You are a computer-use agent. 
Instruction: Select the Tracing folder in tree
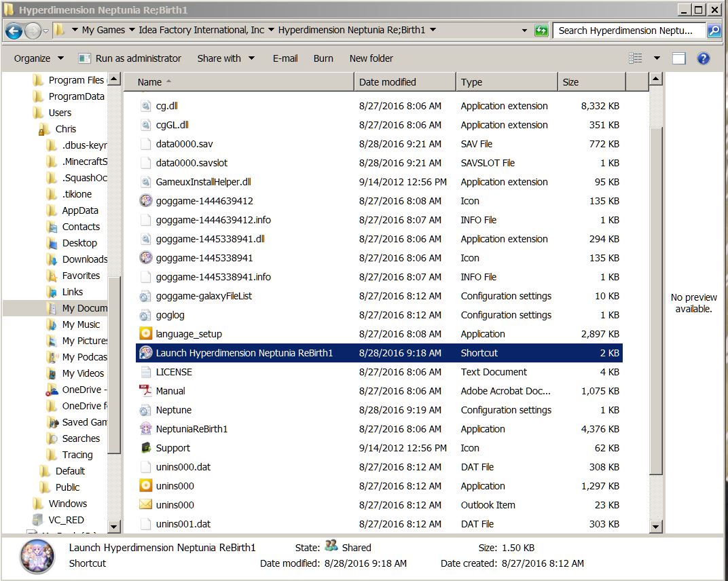pos(77,455)
